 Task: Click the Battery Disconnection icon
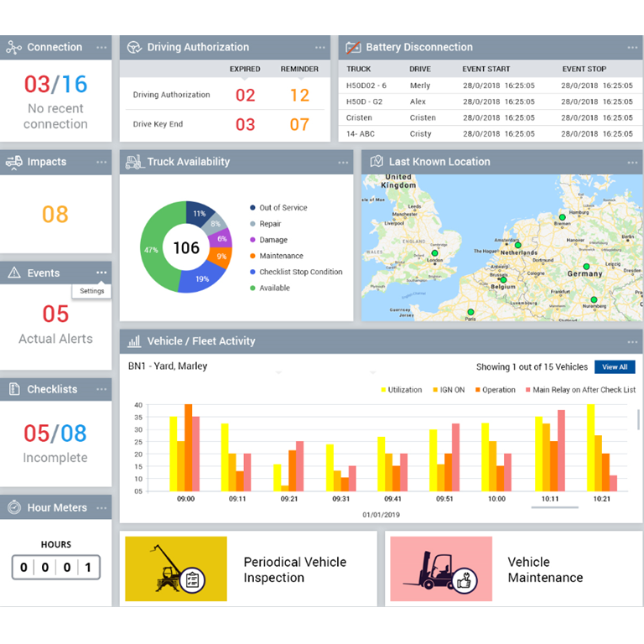353,48
